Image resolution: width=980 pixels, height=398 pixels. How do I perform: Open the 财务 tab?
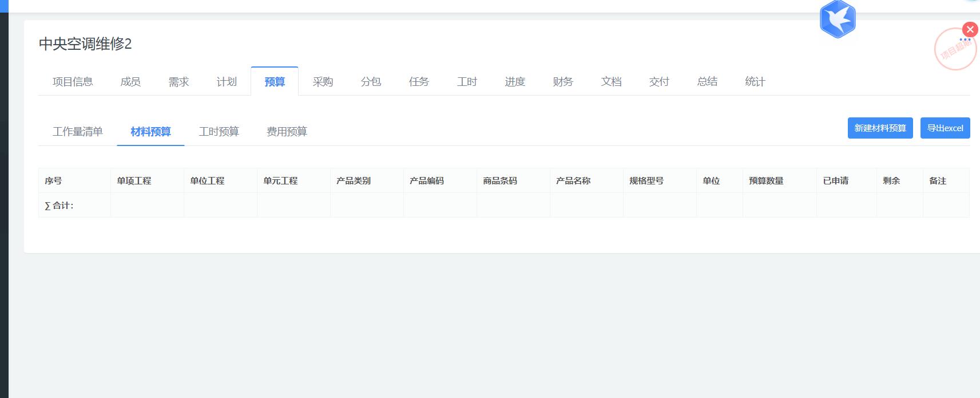tap(563, 82)
